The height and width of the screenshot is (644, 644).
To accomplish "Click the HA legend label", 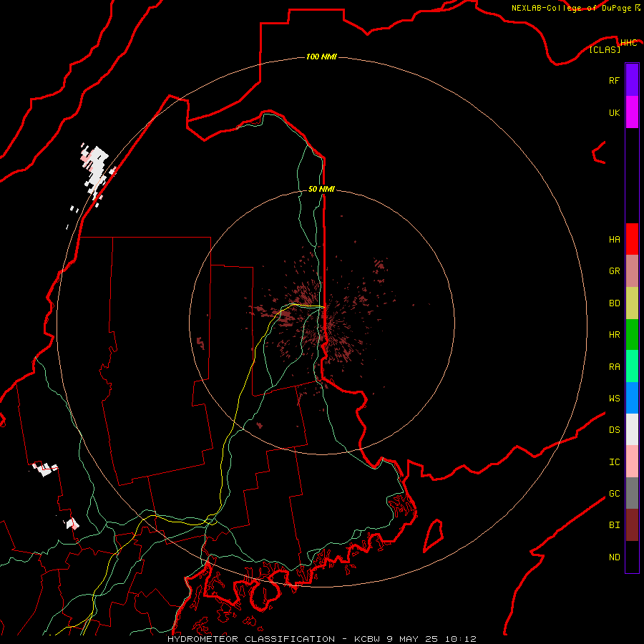I will (x=614, y=239).
